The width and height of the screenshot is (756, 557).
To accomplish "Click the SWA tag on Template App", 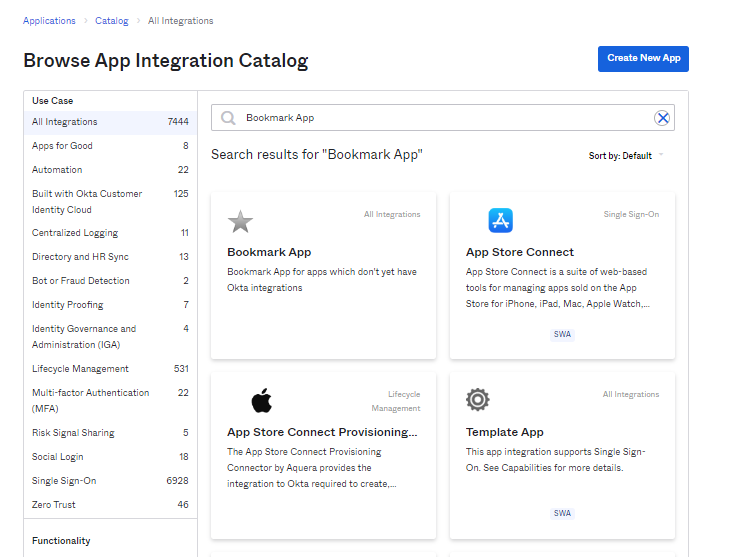I will click(x=562, y=513).
